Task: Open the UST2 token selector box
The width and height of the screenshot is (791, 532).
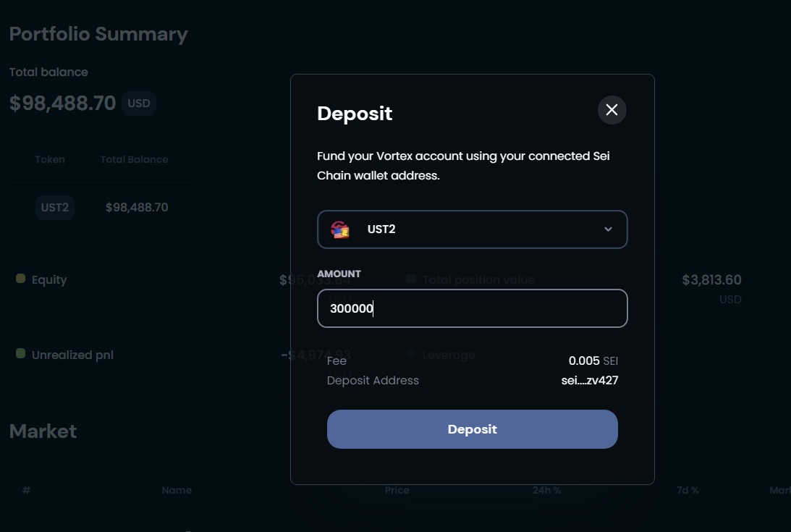Action: point(472,229)
